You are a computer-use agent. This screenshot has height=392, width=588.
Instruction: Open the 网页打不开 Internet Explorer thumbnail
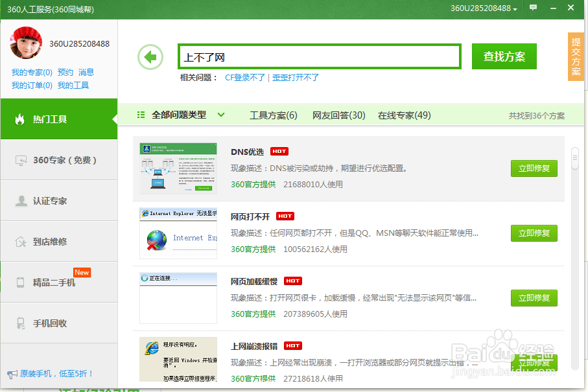point(178,233)
